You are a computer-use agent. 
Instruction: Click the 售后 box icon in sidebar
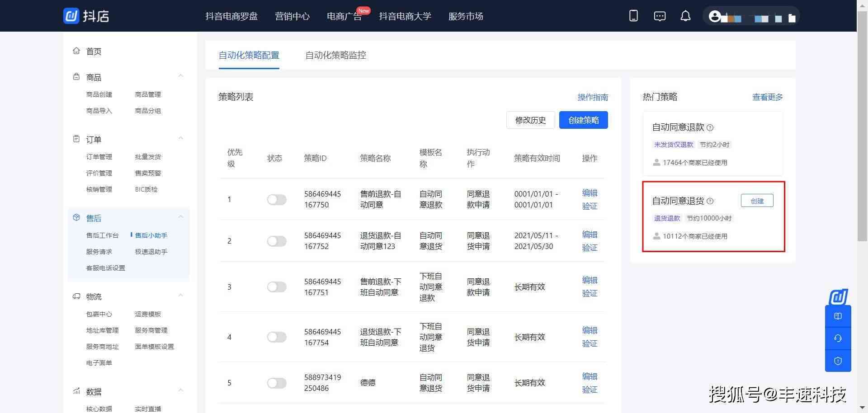click(76, 217)
